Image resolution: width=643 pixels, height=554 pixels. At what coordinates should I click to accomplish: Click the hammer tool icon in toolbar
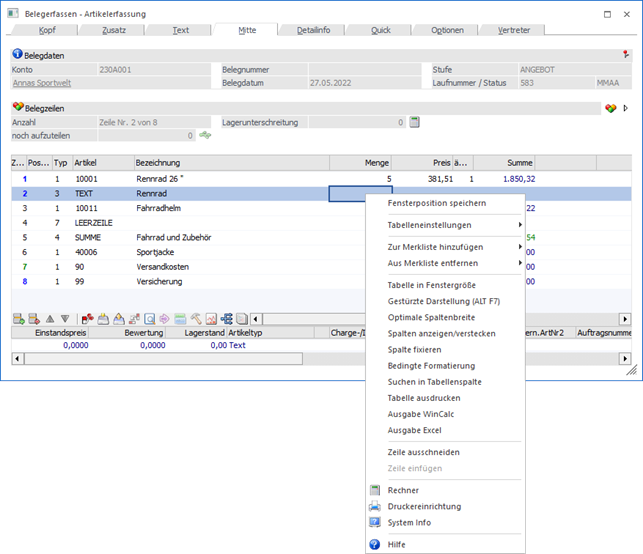click(195, 319)
